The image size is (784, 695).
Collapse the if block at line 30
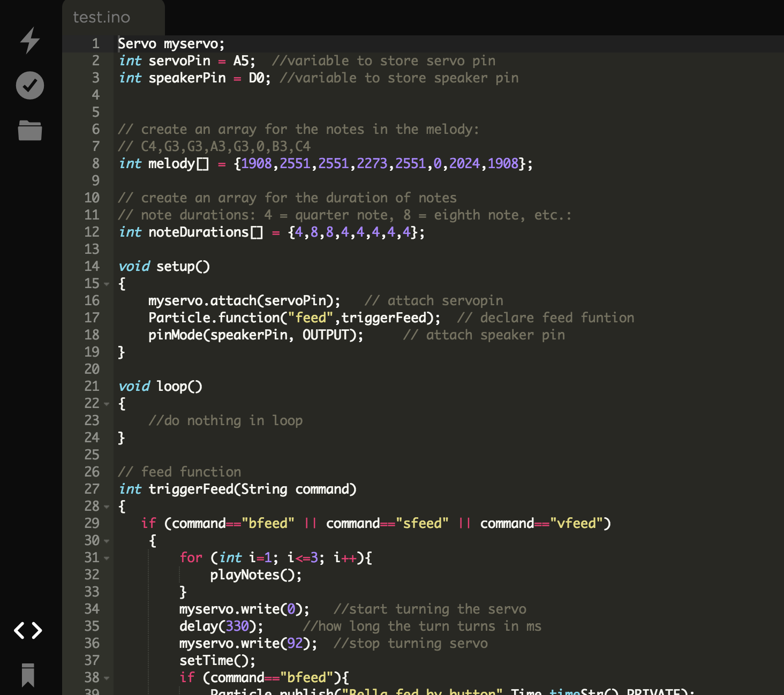pyautogui.click(x=107, y=541)
